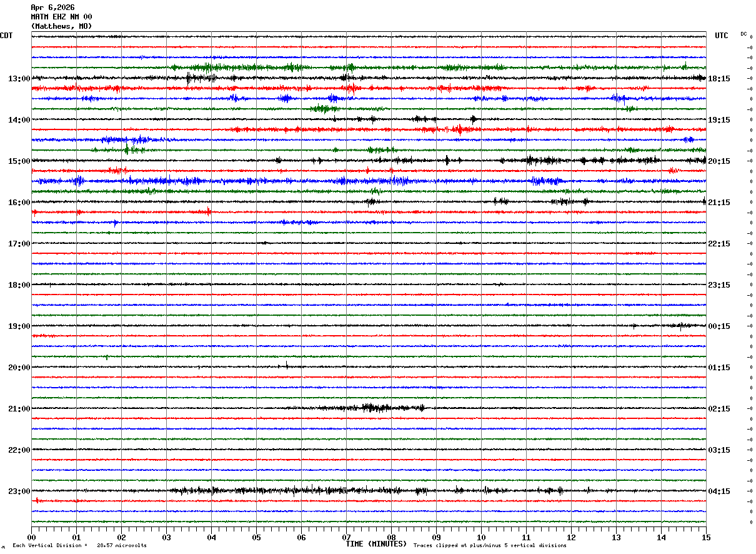Click the "05" minute tick label
The image size is (756, 554).
coord(256,537)
